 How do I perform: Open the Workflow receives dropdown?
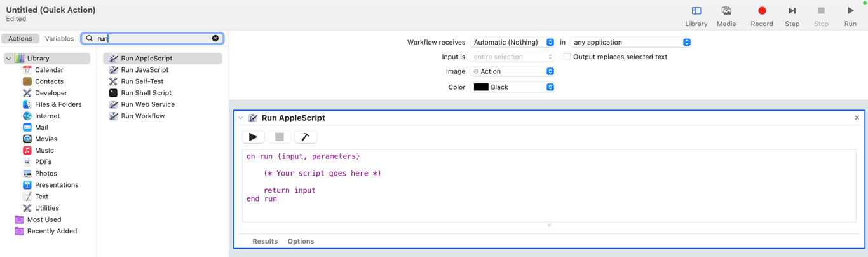pos(512,43)
